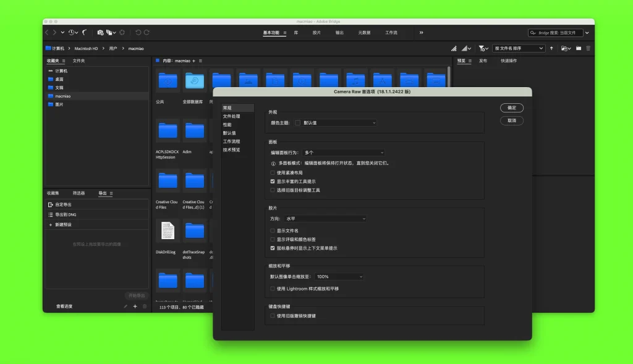
Task: Switch to the 文件夹 panel tab
Action: pos(79,61)
